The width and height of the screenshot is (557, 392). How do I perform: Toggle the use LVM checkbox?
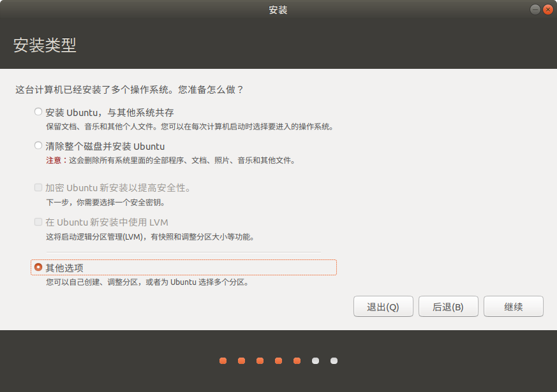(x=38, y=222)
